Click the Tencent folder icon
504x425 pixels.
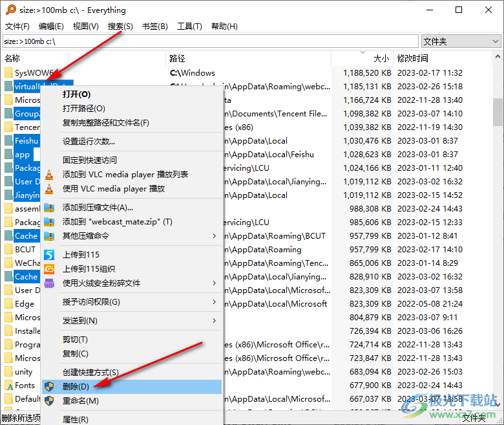coord(8,127)
